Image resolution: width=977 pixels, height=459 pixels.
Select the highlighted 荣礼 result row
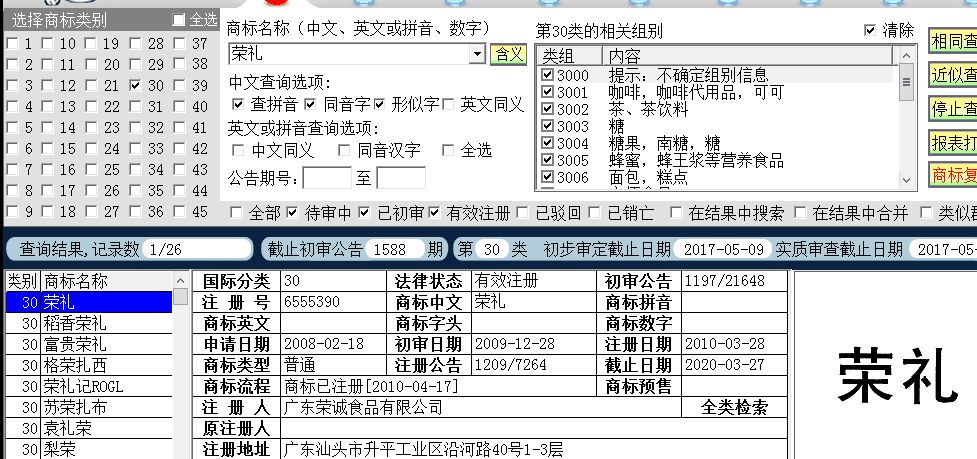coord(89,303)
